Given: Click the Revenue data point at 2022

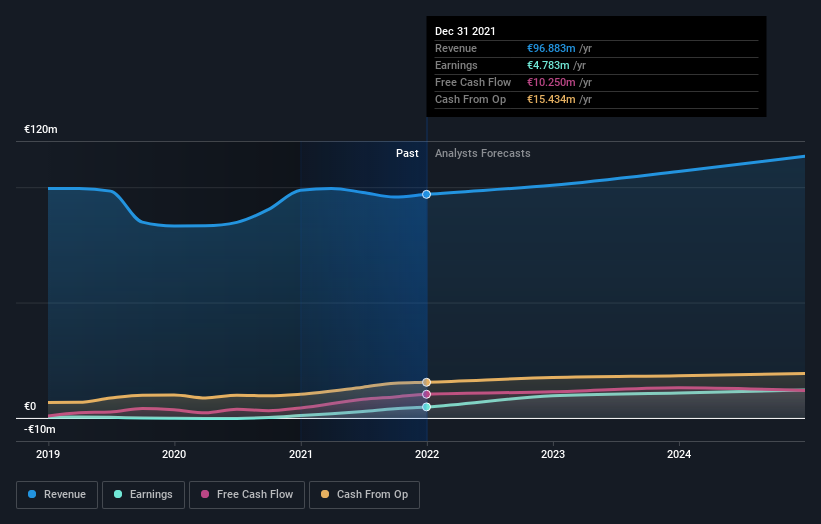Looking at the screenshot, I should [x=427, y=194].
